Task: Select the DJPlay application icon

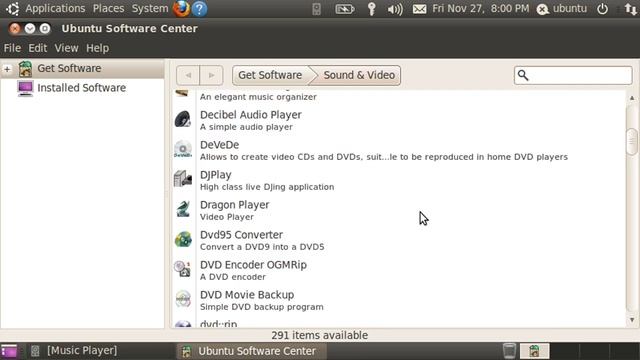Action: 183,179
